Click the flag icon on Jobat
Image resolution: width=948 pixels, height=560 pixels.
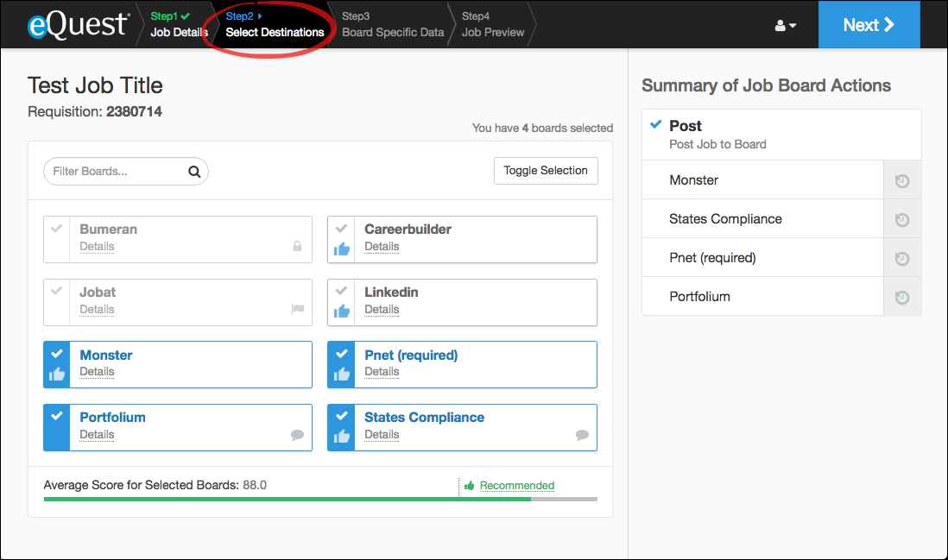298,310
